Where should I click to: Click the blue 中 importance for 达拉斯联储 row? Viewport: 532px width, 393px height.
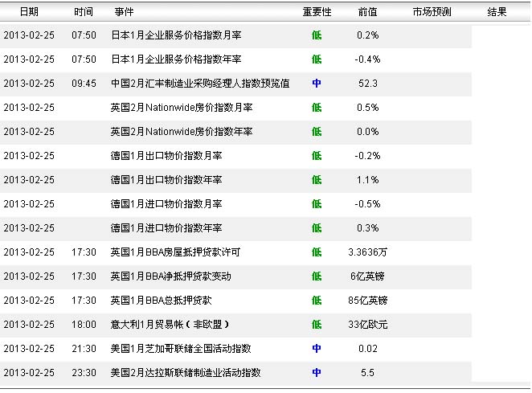(x=317, y=373)
